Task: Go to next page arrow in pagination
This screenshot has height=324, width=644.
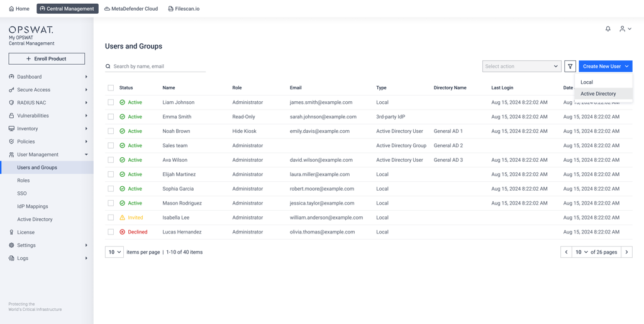Action: pyautogui.click(x=626, y=252)
